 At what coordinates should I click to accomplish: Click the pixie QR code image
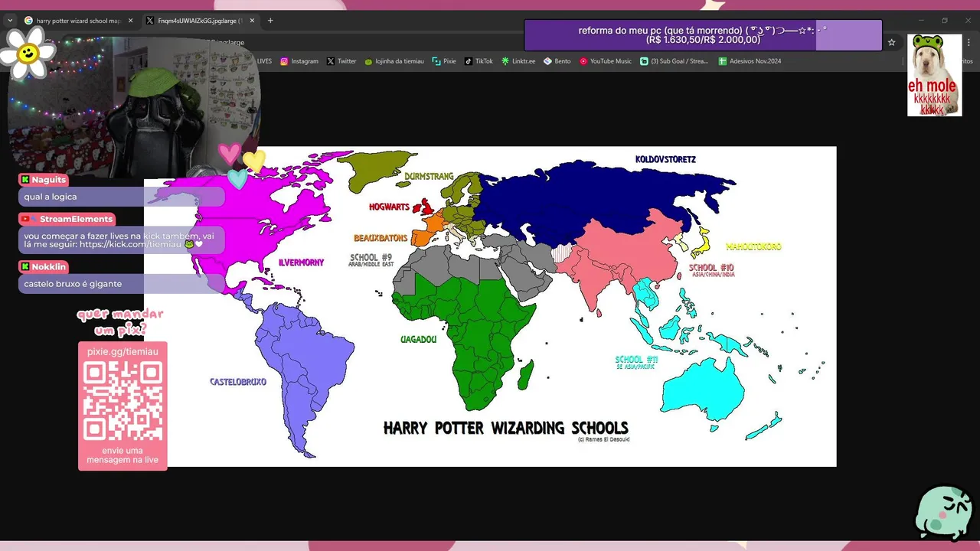click(x=122, y=400)
